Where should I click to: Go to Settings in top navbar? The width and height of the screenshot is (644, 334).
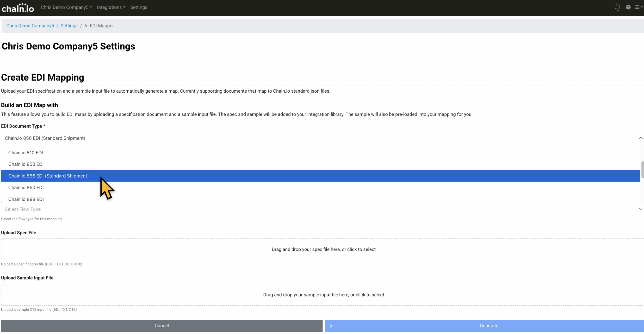pos(138,7)
